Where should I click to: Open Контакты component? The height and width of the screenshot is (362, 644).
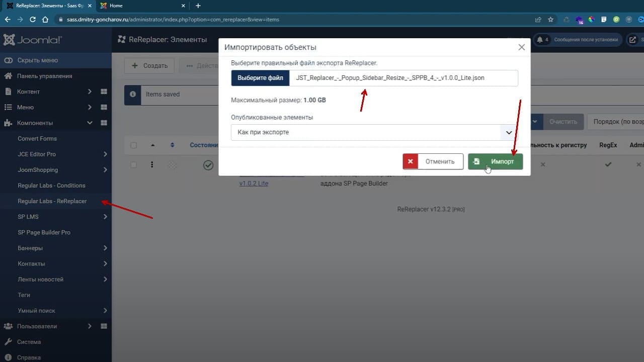click(31, 263)
